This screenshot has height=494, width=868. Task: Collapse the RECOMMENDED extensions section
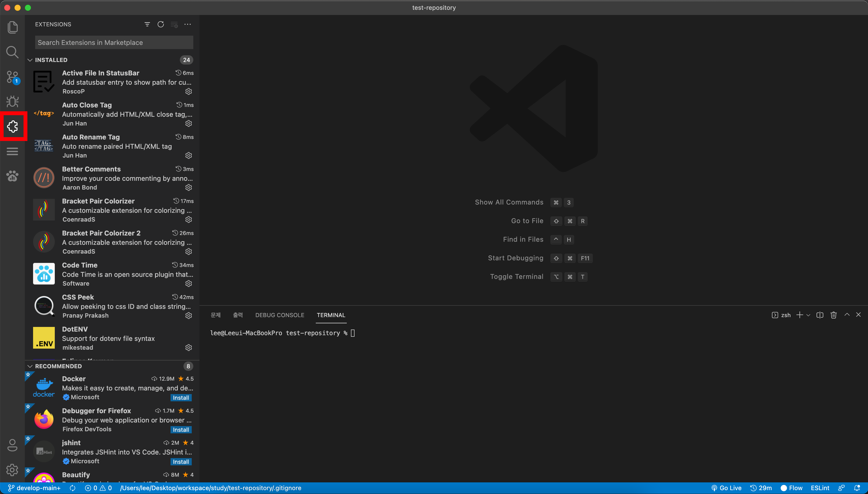coord(30,366)
